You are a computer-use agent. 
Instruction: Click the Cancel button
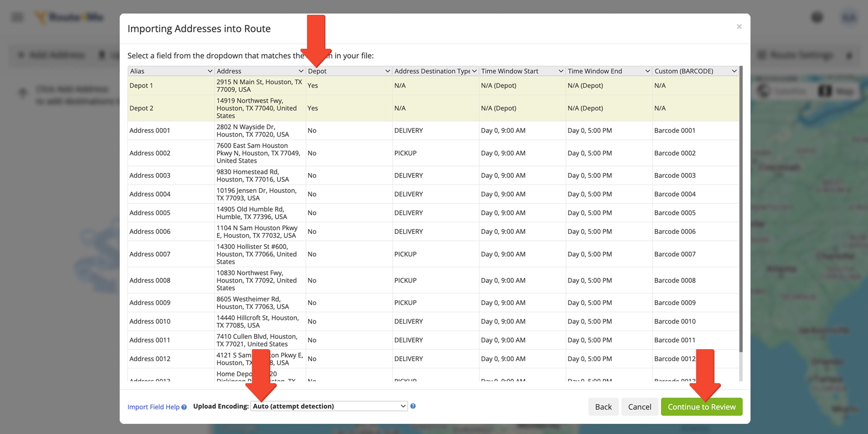point(640,407)
